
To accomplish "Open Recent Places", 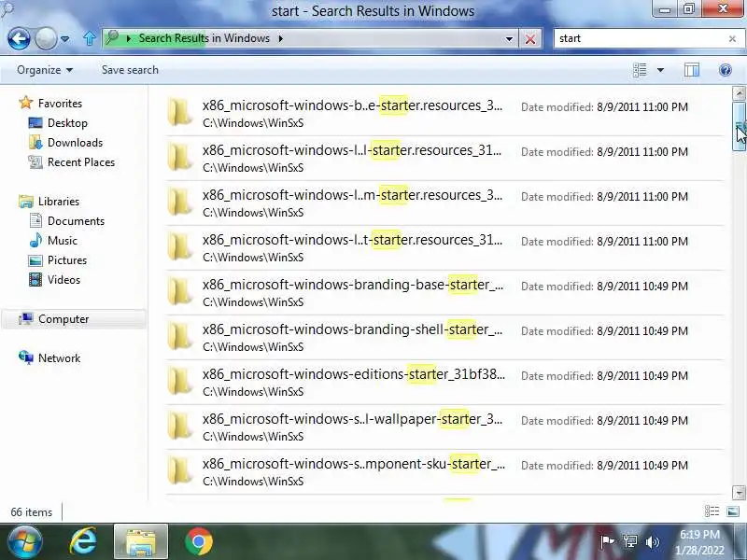I will [x=81, y=161].
